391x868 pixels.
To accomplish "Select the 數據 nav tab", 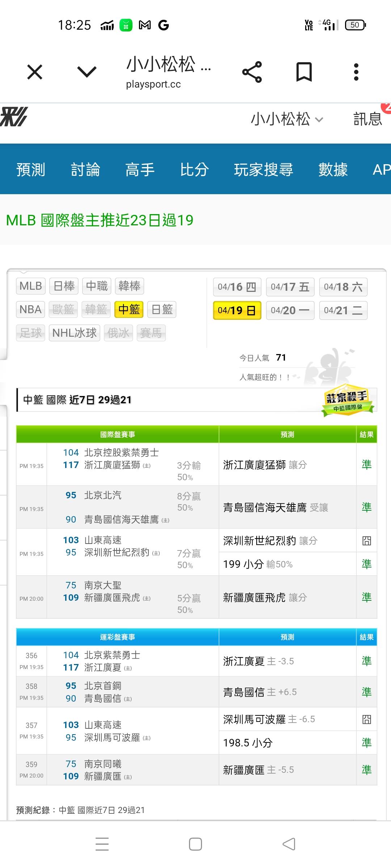I will [x=333, y=169].
